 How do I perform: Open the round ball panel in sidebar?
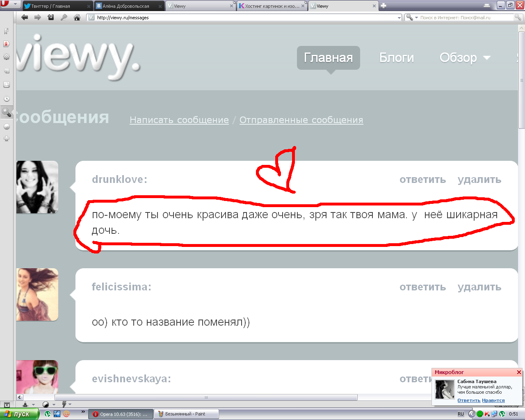click(x=7, y=127)
